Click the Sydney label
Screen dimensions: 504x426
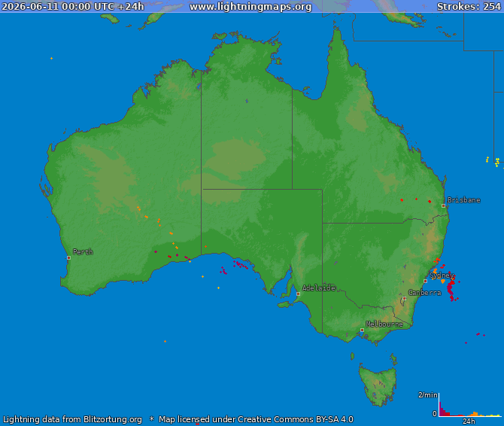point(442,275)
